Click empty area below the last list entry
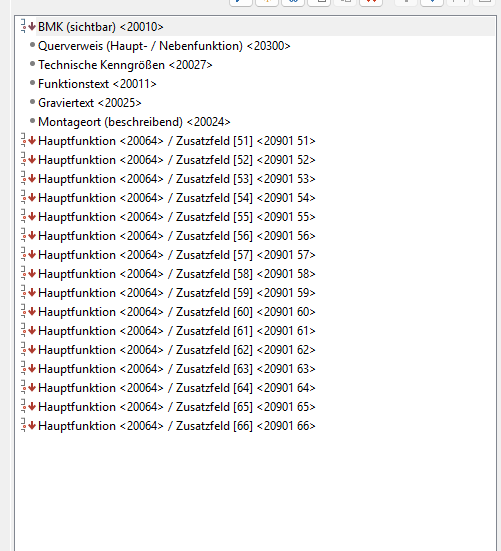Image resolution: width=501 pixels, height=551 pixels. [x=255, y=492]
